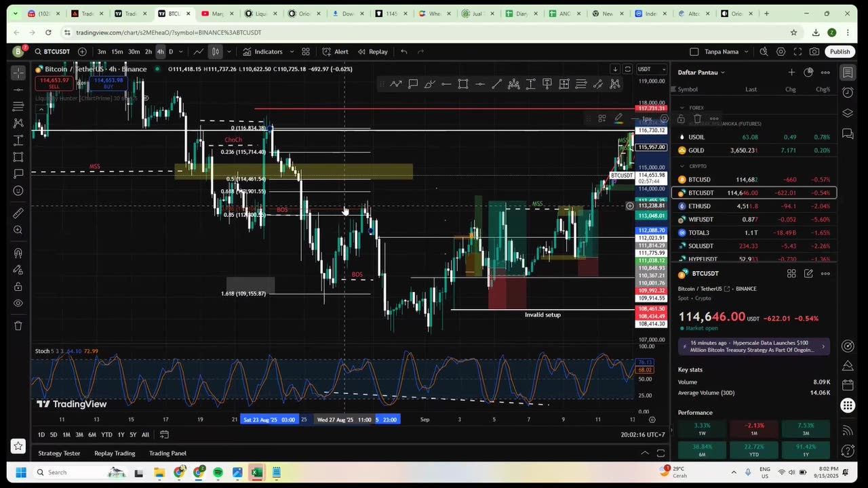The height and width of the screenshot is (488, 868).
Task: Collapse the CRYPTO watchlist section
Action: click(682, 166)
